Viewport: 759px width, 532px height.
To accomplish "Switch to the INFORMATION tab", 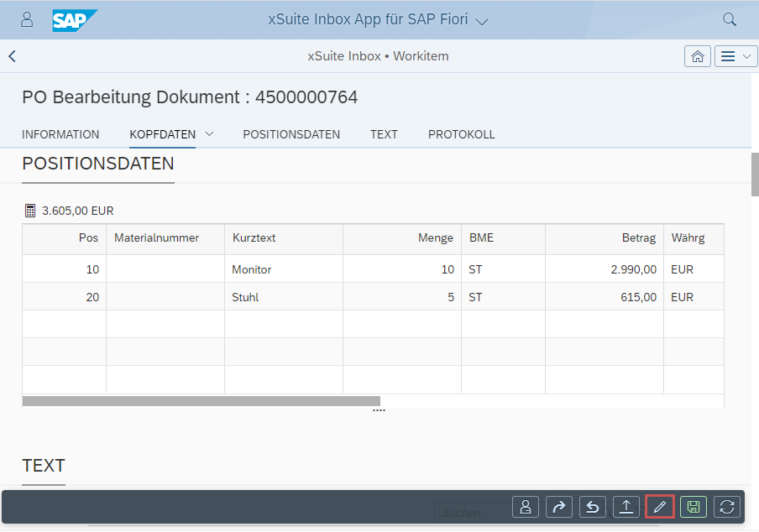I will [x=60, y=133].
